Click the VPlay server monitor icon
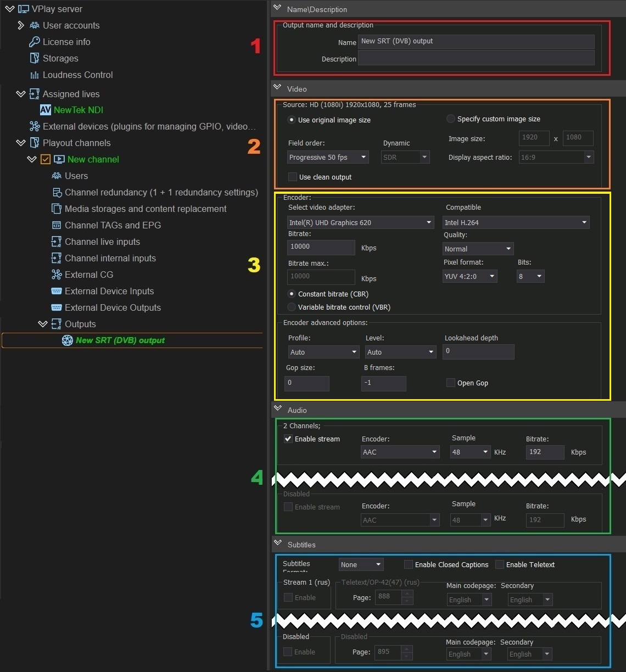 24,9
